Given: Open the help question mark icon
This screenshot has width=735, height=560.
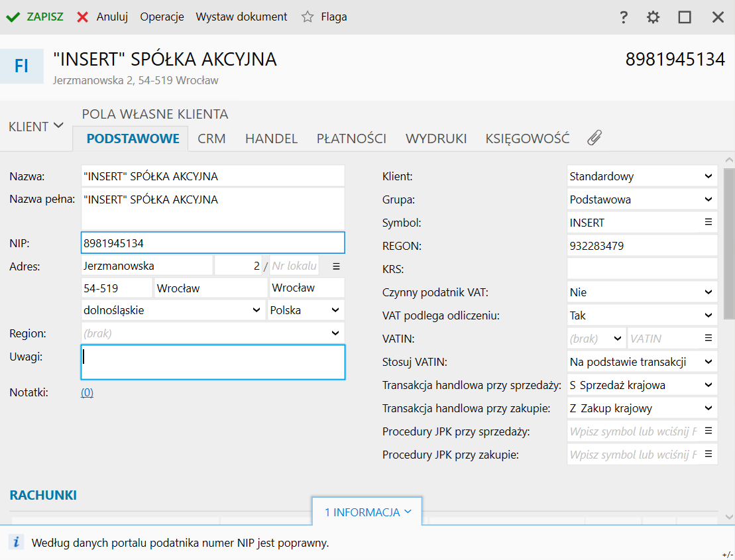Looking at the screenshot, I should (x=623, y=17).
